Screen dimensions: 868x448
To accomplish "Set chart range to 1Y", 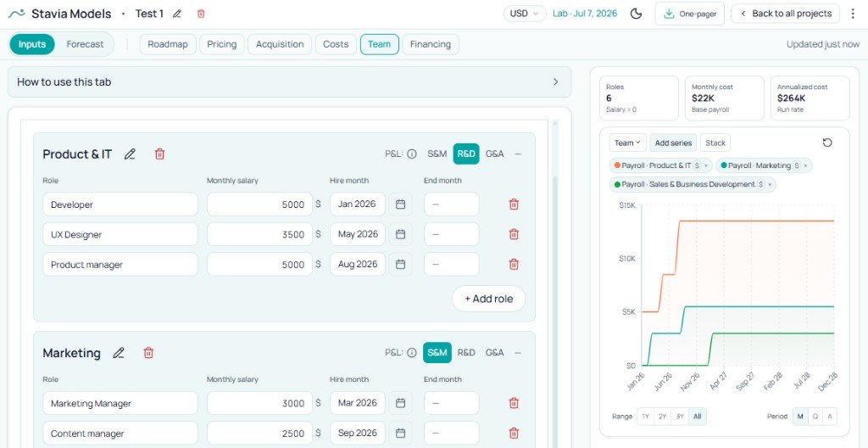I will [x=645, y=417].
